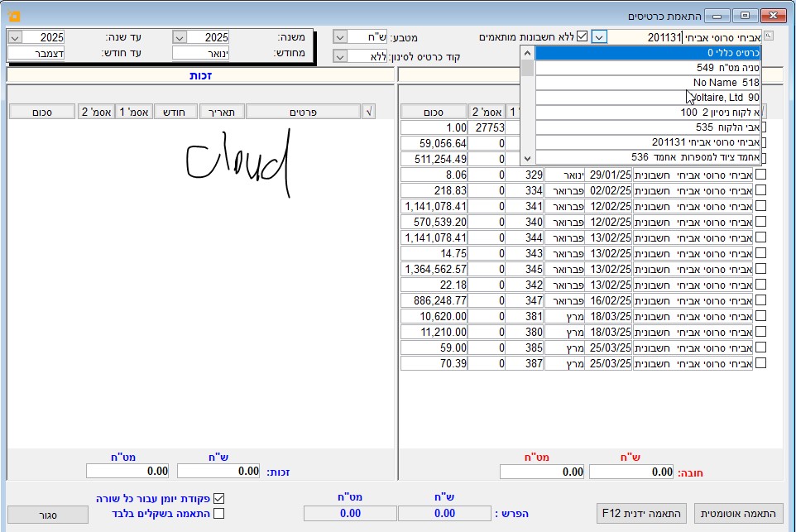
Task: Choose 'Voltaire, Ltd 90' in account list
Action: pos(647,98)
